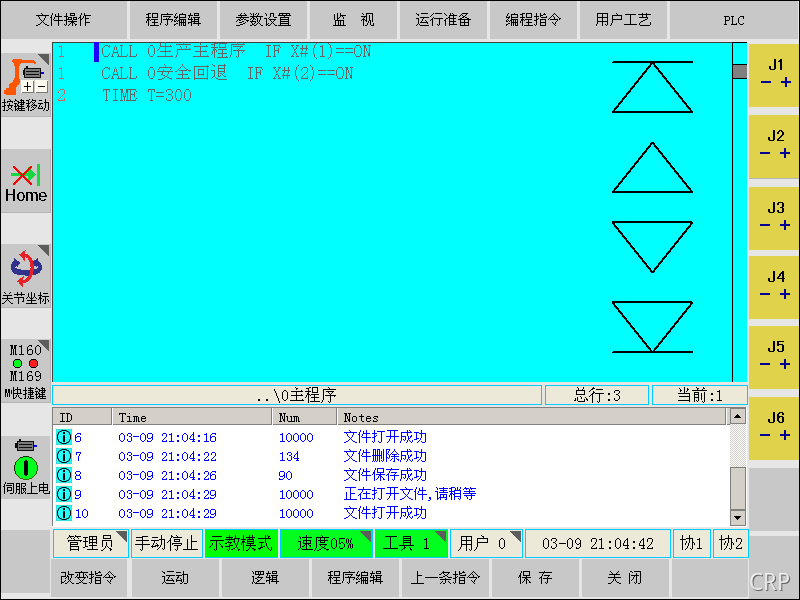Screen dimensions: 800x600
Task: Click the 运动 bottom button
Action: 175,578
